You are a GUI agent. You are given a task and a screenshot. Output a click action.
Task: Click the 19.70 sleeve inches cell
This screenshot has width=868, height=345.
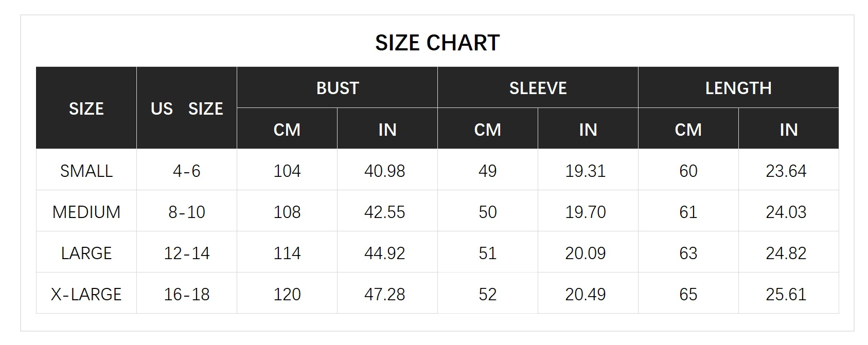(x=586, y=212)
